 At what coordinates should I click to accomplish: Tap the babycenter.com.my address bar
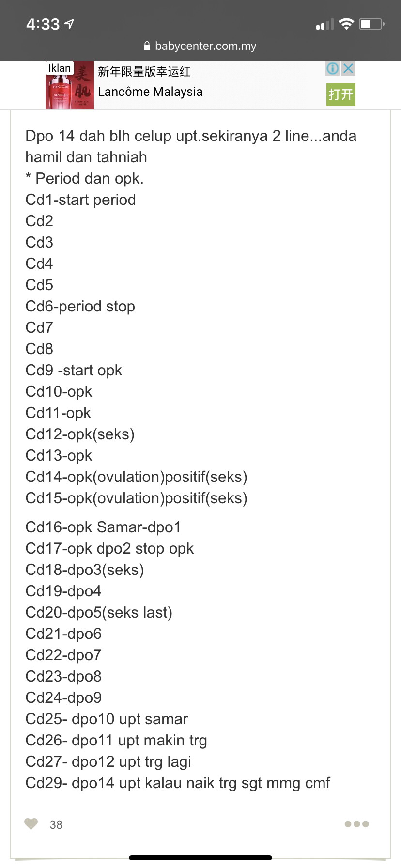coord(200,46)
